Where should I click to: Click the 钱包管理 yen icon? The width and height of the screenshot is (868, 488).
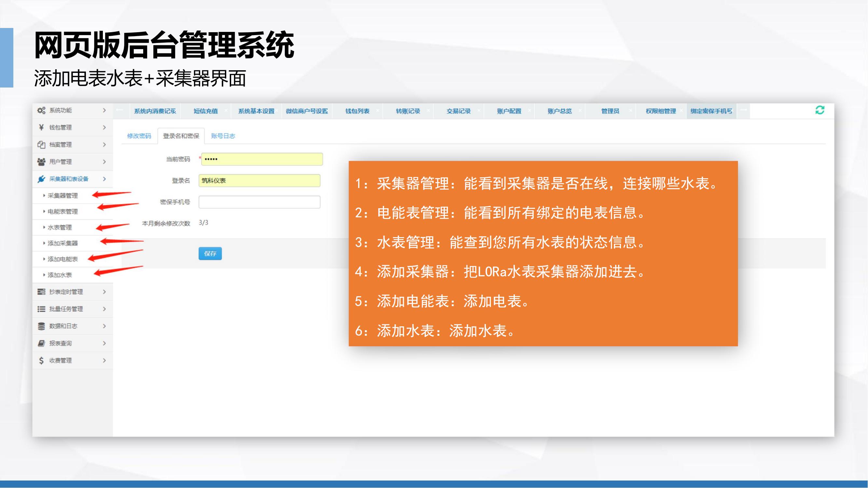click(x=41, y=127)
